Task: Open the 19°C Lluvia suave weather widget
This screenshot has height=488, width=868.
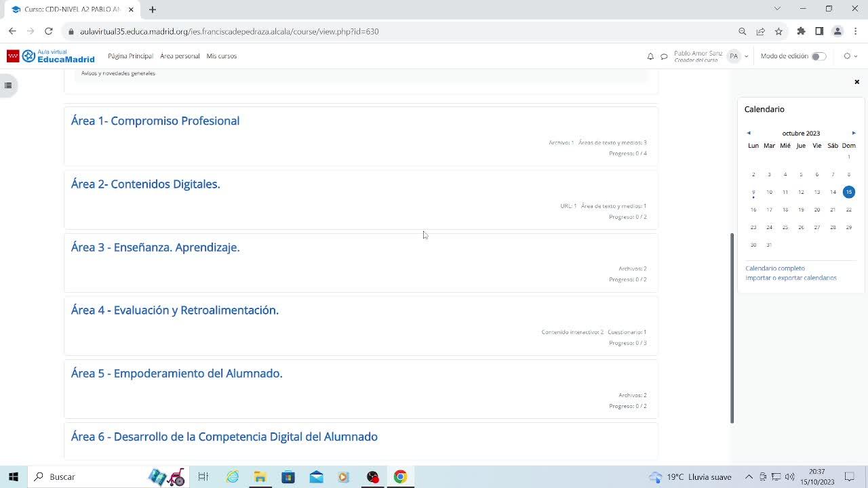Action: point(690,476)
